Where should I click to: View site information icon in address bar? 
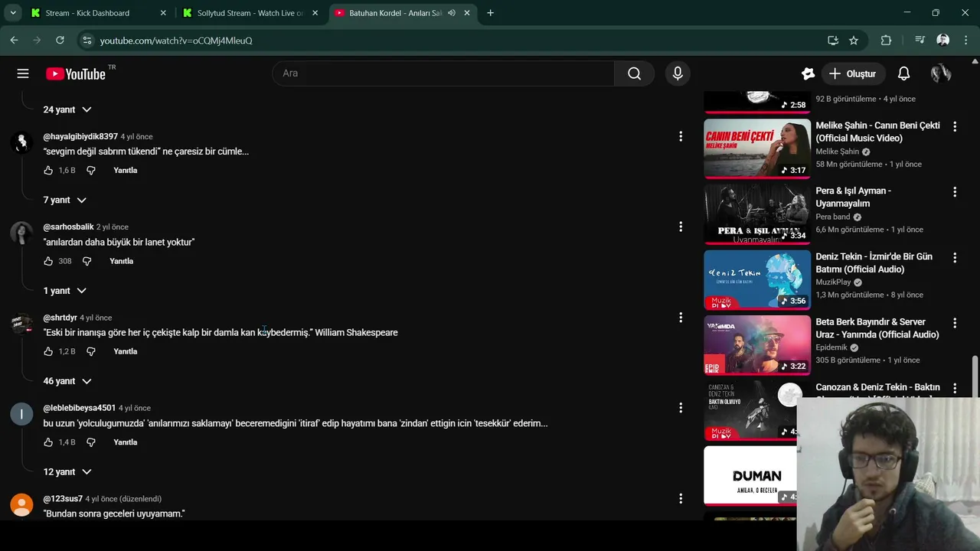(x=87, y=40)
